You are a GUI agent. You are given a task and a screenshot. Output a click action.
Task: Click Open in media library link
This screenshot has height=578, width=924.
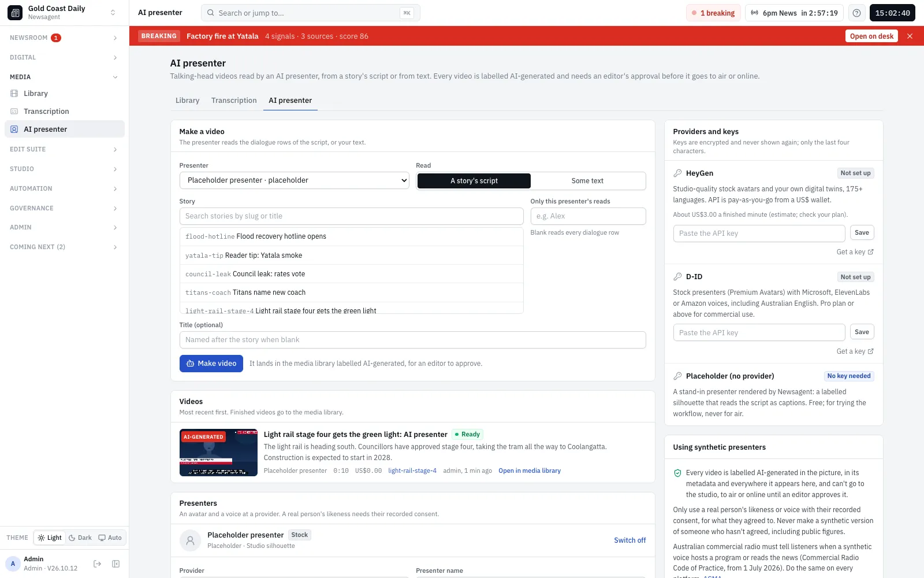click(530, 470)
